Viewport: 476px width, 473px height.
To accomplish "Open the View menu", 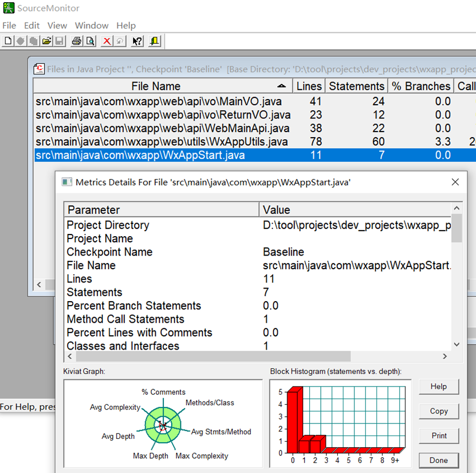I will click(57, 25).
